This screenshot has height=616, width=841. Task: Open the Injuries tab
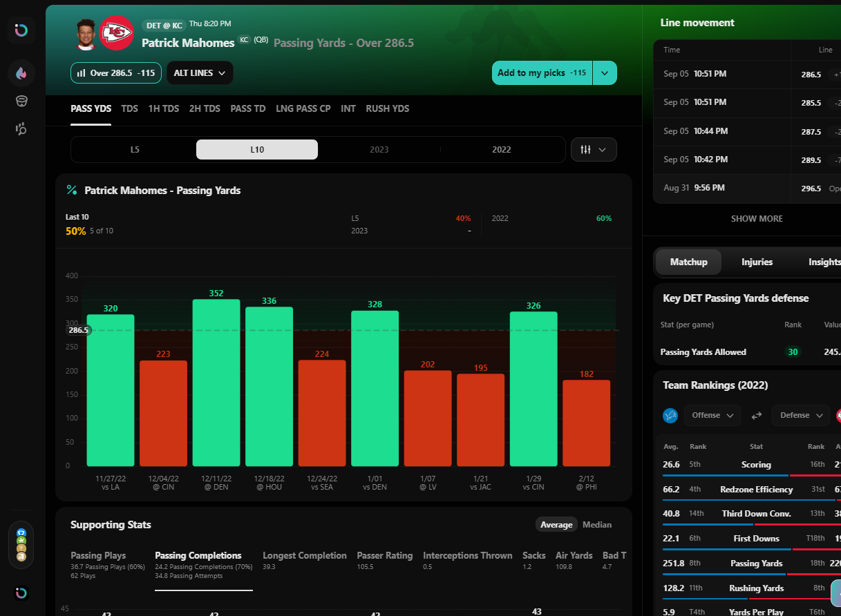click(757, 262)
